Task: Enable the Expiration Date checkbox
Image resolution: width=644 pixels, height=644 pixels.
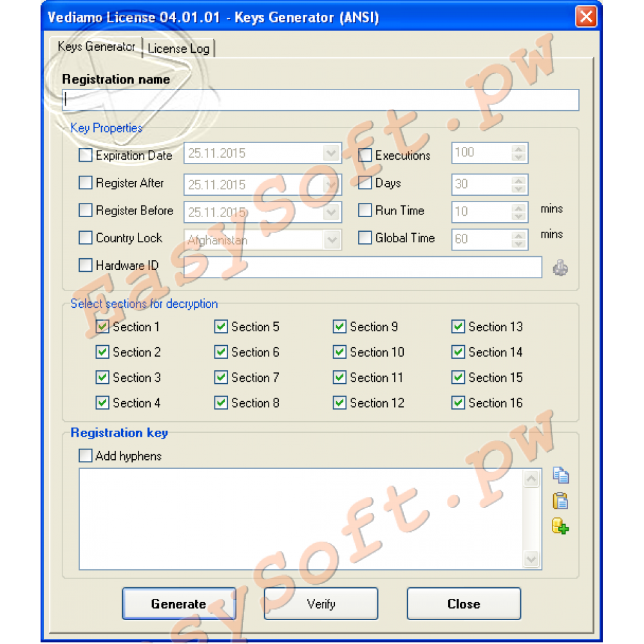Action: 86,155
